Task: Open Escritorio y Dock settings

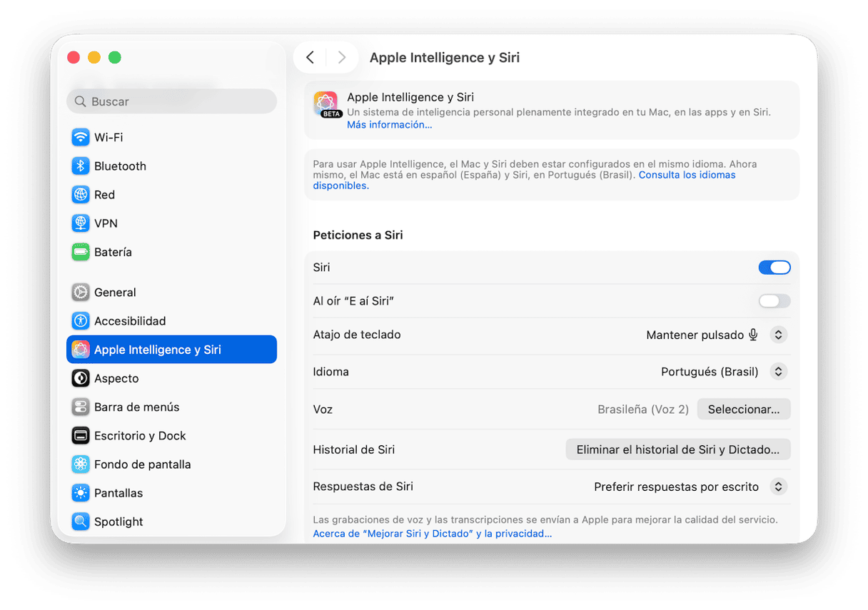Action: click(171, 435)
